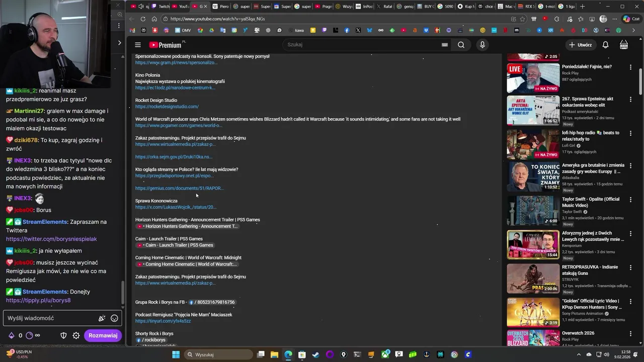Open Caim Launch Trailer video chip
The width and height of the screenshot is (644, 362).
coord(175,245)
